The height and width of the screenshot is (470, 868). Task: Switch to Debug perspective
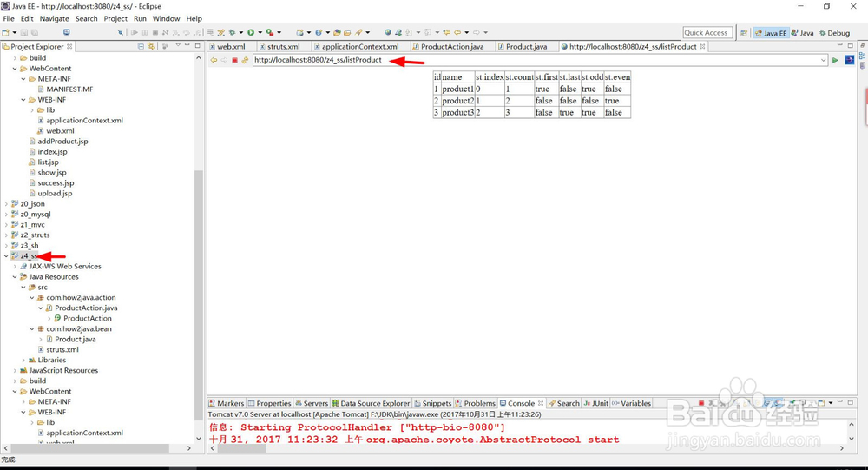[x=834, y=33]
